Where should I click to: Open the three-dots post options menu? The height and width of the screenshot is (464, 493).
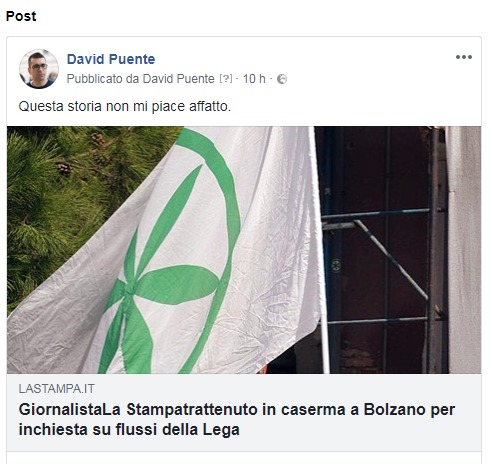click(464, 57)
